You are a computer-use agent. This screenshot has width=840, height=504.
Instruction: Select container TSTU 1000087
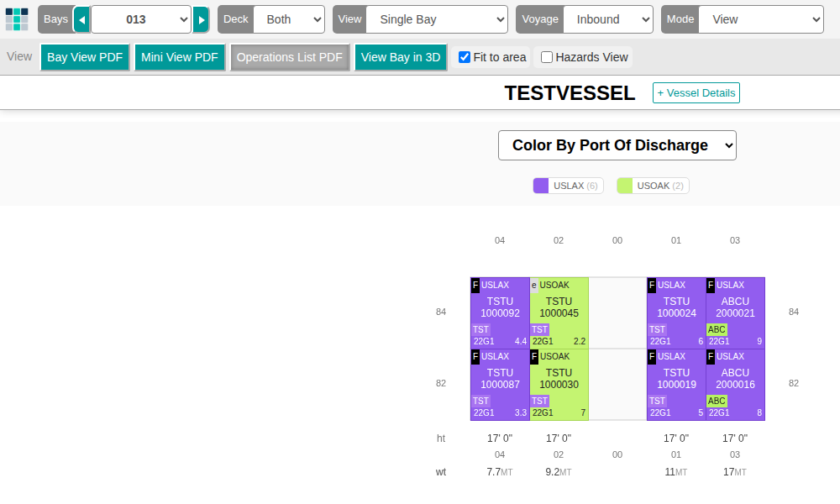[500, 385]
